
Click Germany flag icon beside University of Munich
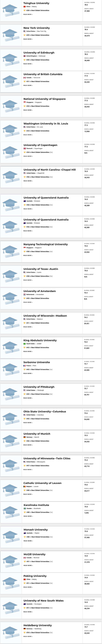pyautogui.click(x=25, y=437)
